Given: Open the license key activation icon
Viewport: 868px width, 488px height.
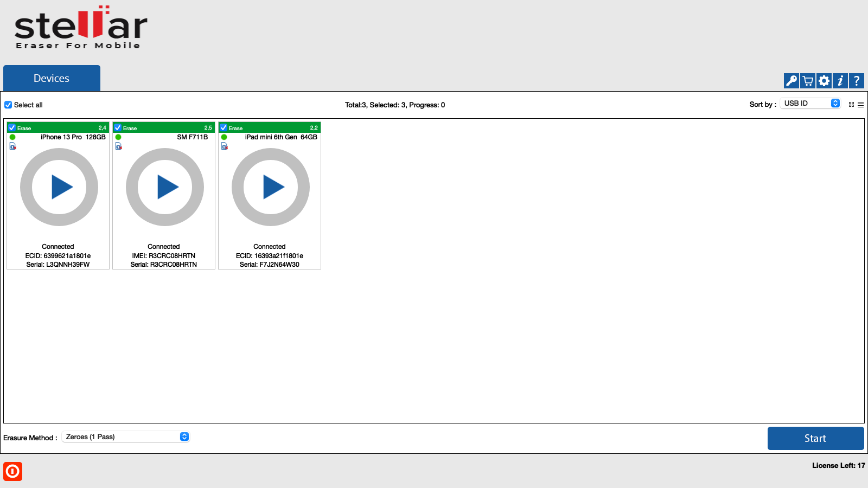Looking at the screenshot, I should (792, 81).
